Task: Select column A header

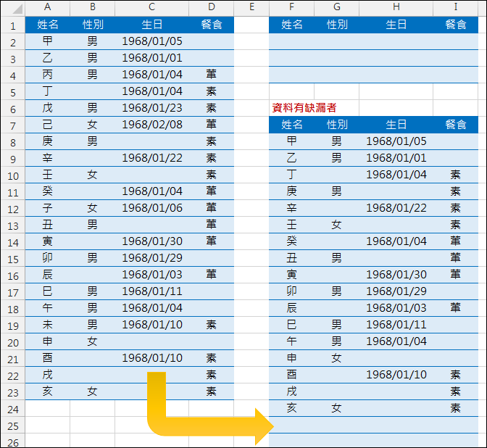Action: click(48, 7)
